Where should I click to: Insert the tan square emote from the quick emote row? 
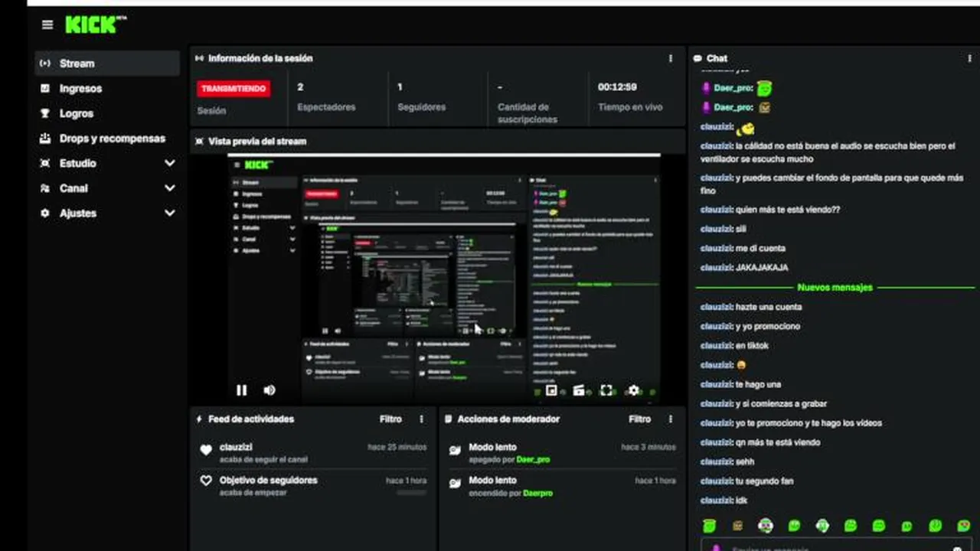click(738, 526)
